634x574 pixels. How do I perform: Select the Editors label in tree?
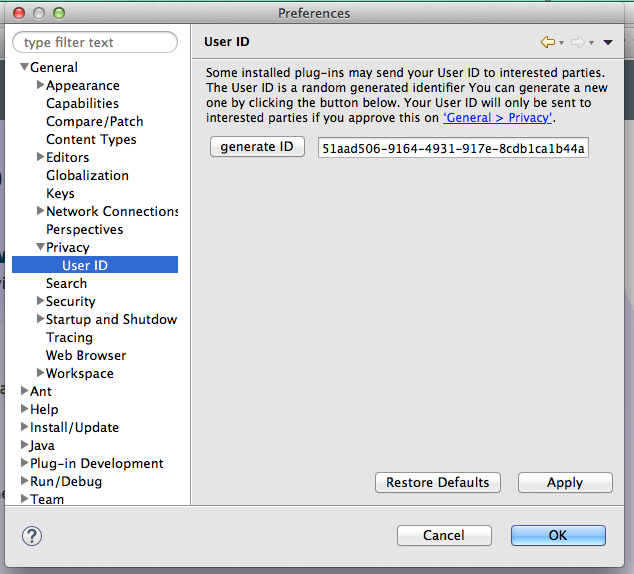tap(68, 157)
